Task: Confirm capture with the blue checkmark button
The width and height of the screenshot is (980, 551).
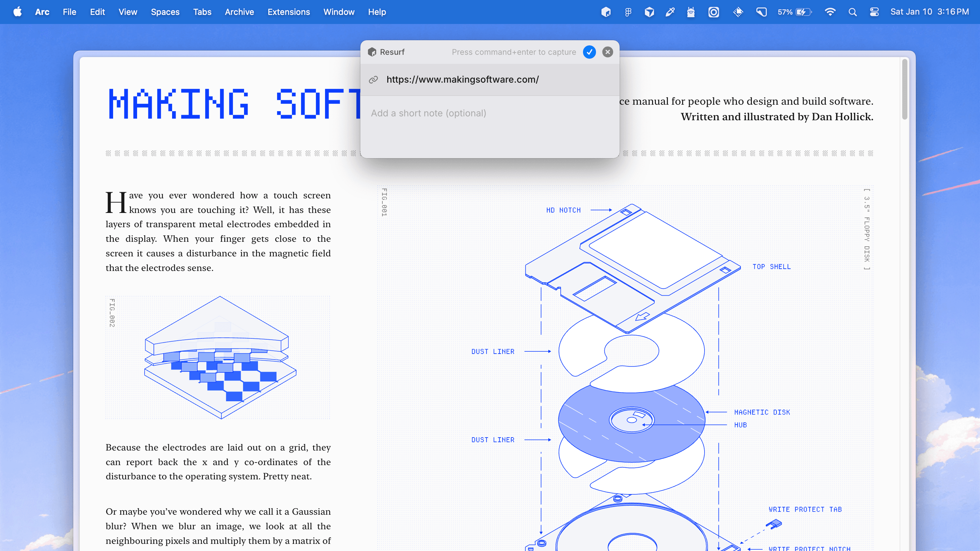Action: (x=589, y=52)
